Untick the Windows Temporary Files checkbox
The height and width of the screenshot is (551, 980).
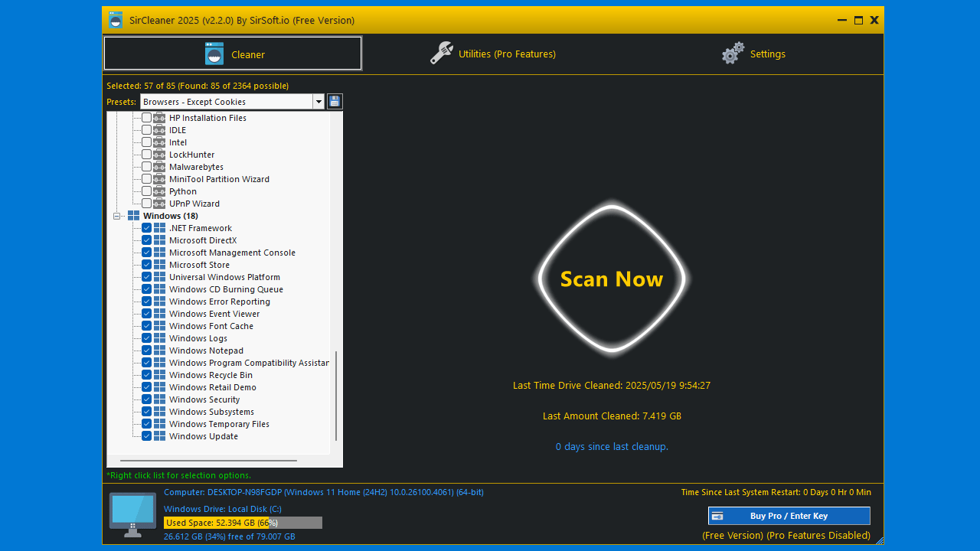point(147,424)
